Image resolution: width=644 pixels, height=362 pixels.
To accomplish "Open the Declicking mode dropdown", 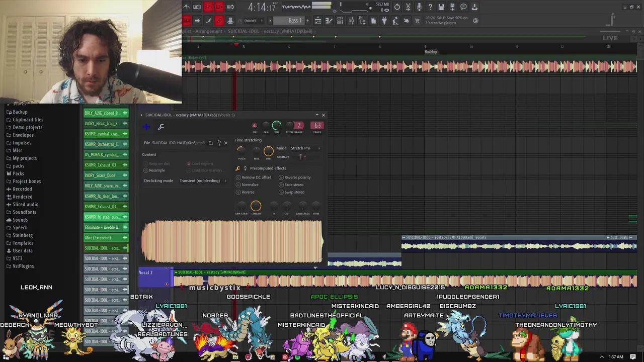I will [202, 180].
